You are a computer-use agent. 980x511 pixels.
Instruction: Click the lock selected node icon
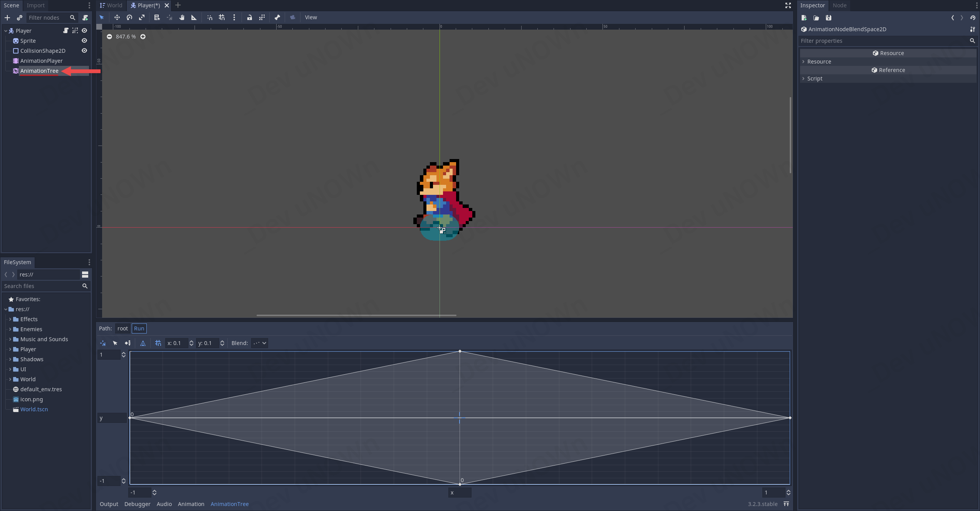[250, 17]
